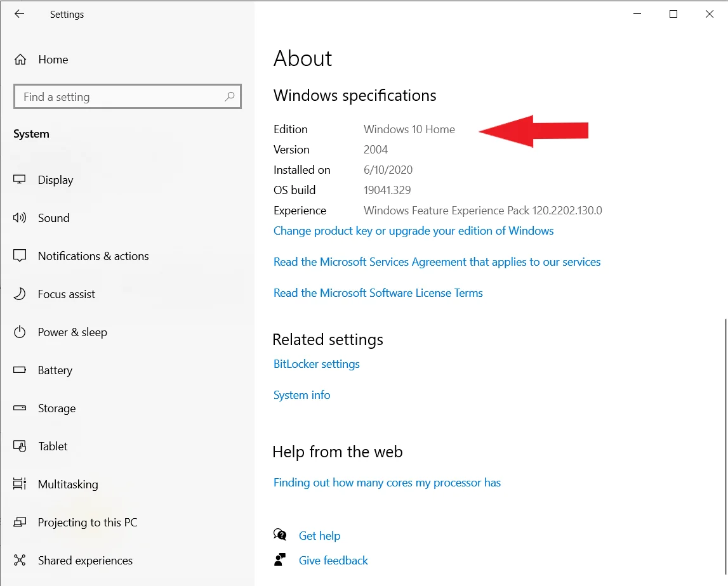Image resolution: width=728 pixels, height=586 pixels.
Task: Open Home via the house icon
Action: pyautogui.click(x=20, y=60)
